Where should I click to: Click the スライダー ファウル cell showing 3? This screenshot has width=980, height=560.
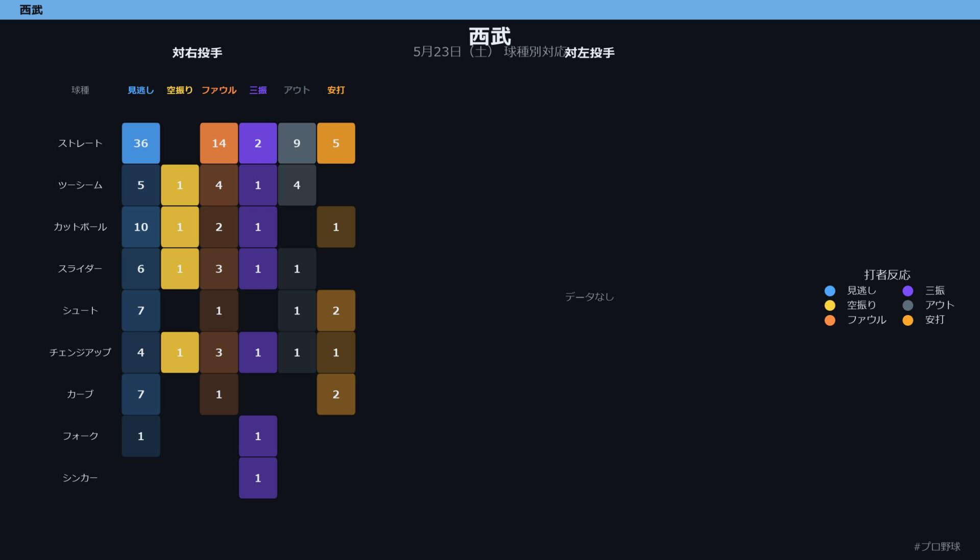click(x=219, y=269)
